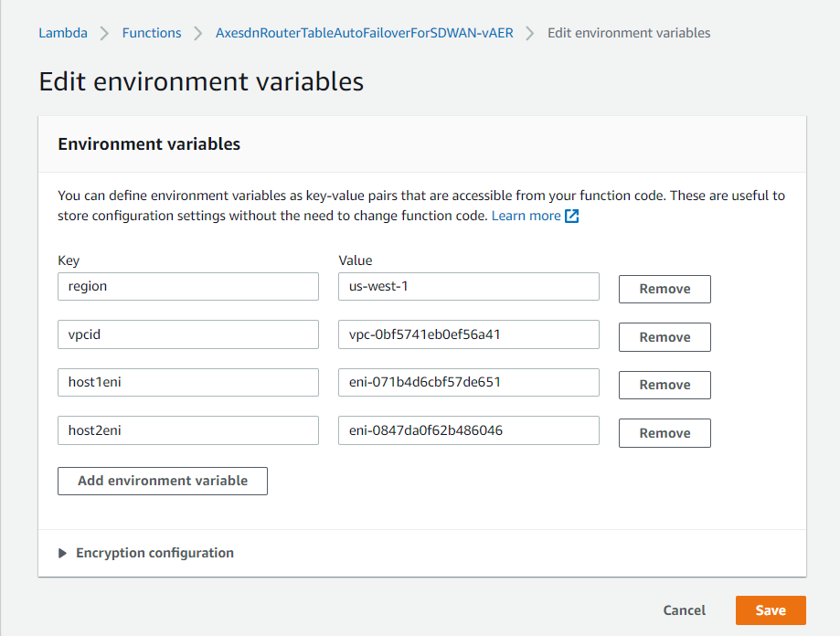Expand the Encryption configuration section
Image resolution: width=840 pixels, height=636 pixels.
pos(146,553)
